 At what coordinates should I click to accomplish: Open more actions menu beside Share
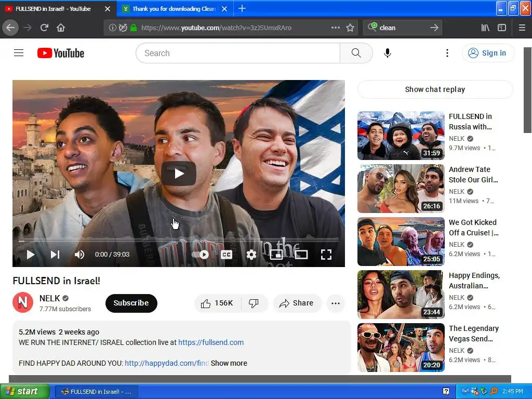point(335,303)
